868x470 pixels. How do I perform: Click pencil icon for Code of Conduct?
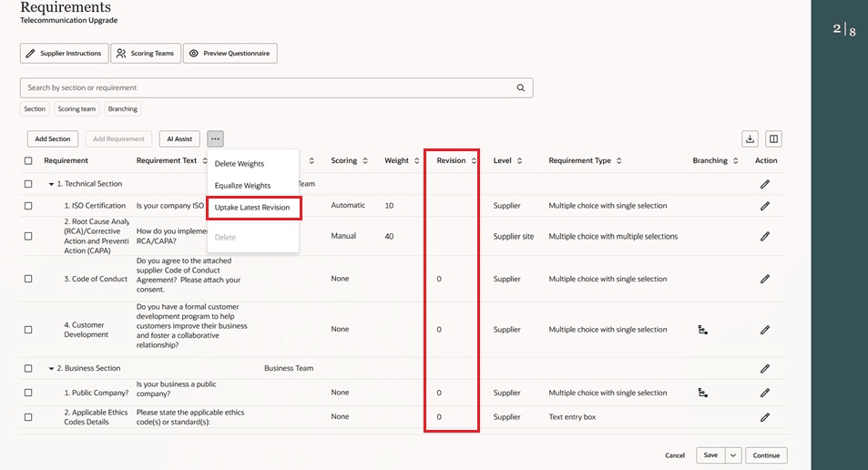[765, 279]
